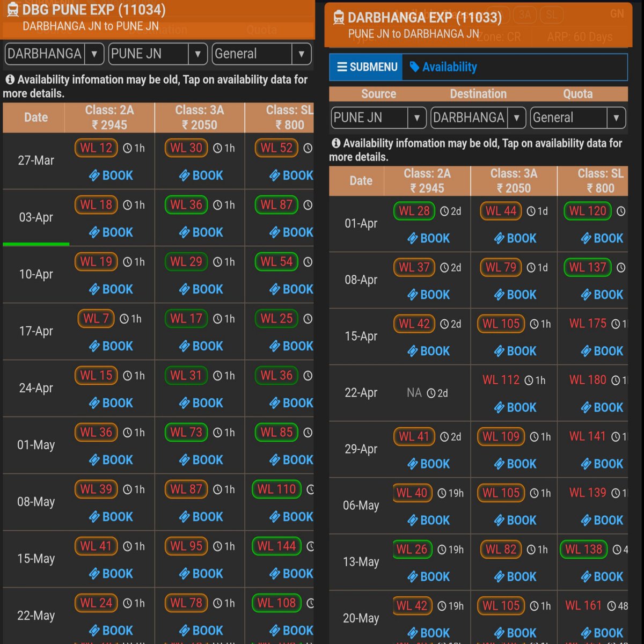
Task: Open the PUNE JN destination dropdown, left panel
Action: tap(158, 54)
